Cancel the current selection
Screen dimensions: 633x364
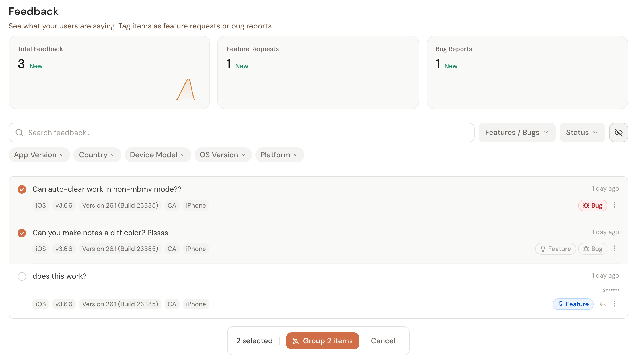383,341
